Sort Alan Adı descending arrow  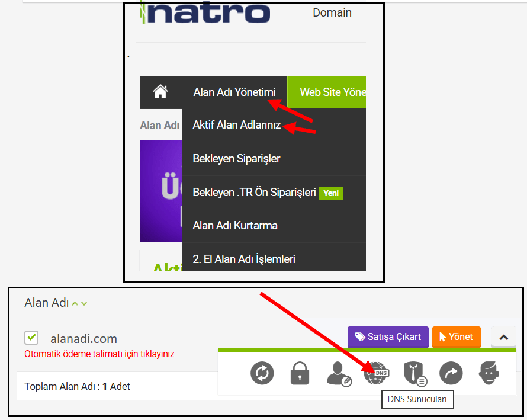coord(84,304)
